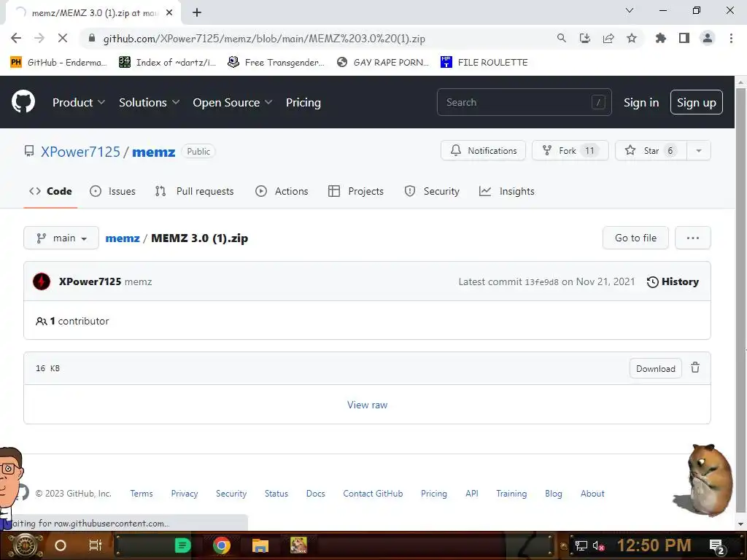Expand the Product menu
Screen dimensions: 747x560
coord(79,102)
